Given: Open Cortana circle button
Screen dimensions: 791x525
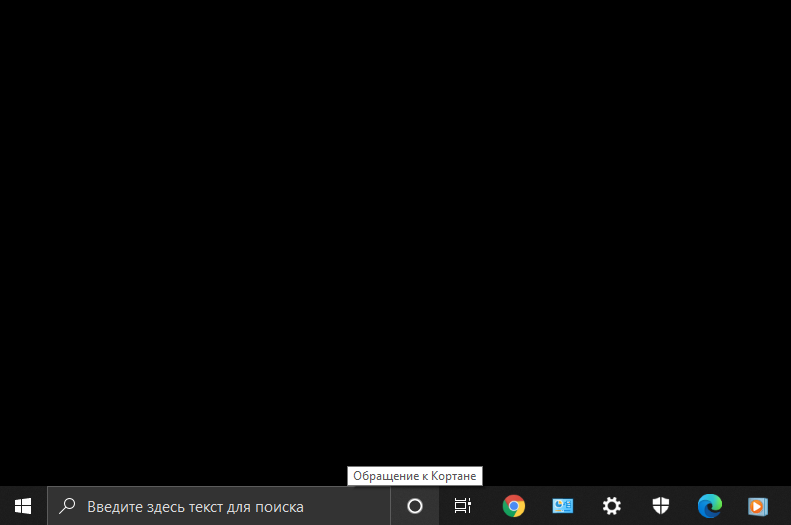Looking at the screenshot, I should coord(415,506).
